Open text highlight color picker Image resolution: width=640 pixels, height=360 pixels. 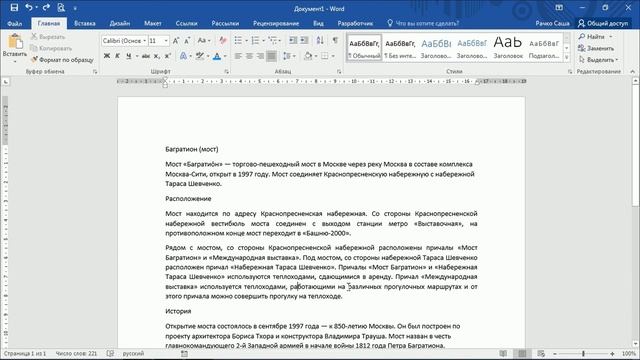click(x=208, y=56)
